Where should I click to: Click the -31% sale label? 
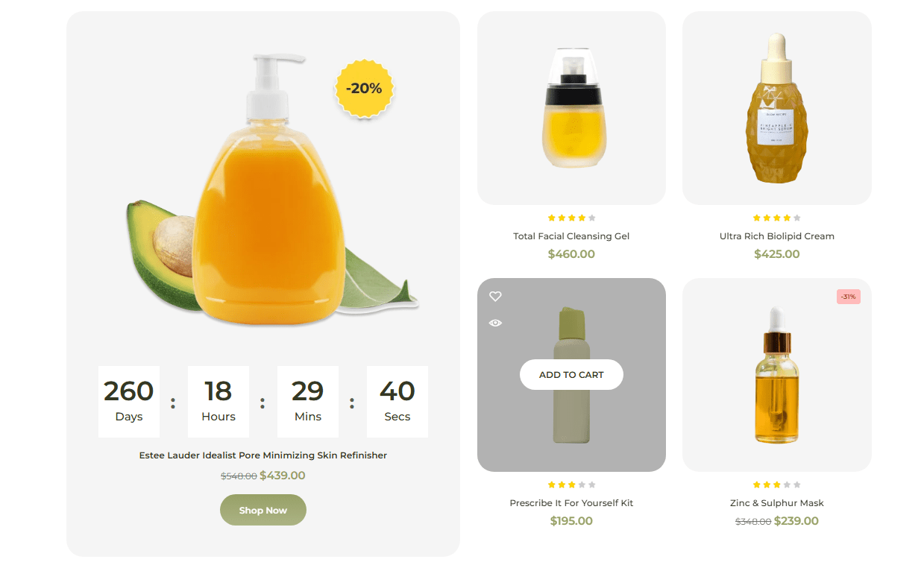pos(849,297)
